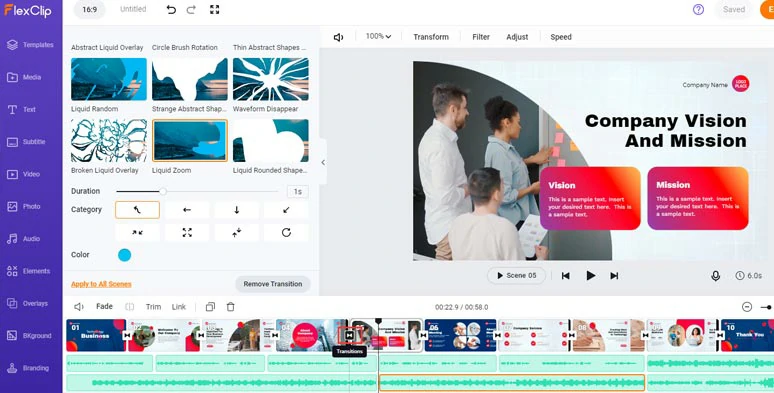Click the Saved status button
Image resolution: width=774 pixels, height=393 pixels.
pyautogui.click(x=734, y=9)
